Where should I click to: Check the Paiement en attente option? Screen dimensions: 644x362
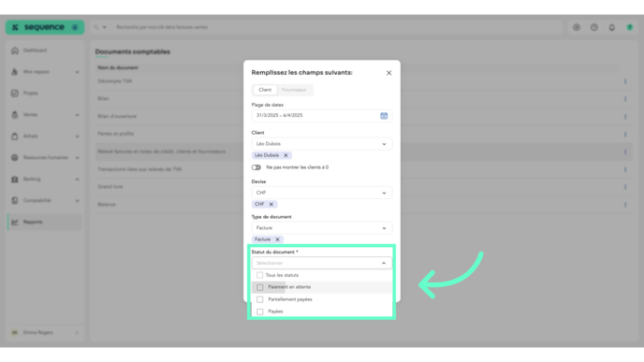pyautogui.click(x=259, y=287)
